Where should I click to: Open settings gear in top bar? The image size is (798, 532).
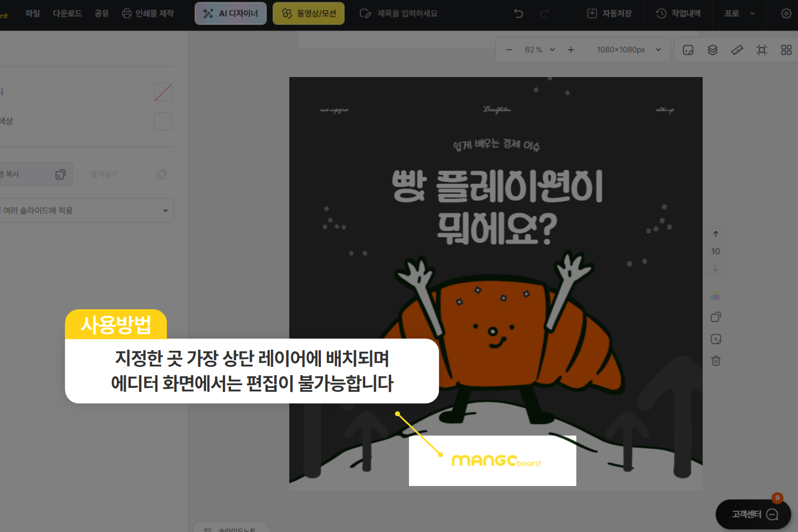click(786, 14)
